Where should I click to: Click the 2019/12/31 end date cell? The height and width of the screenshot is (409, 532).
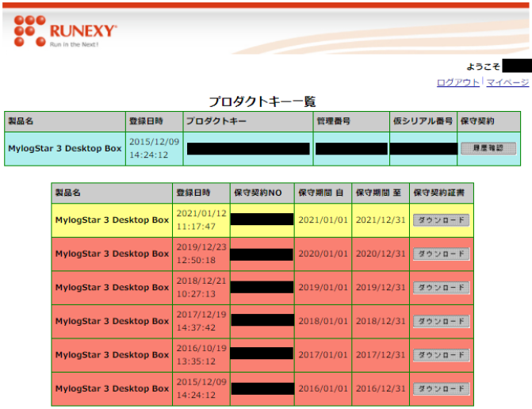tap(381, 288)
